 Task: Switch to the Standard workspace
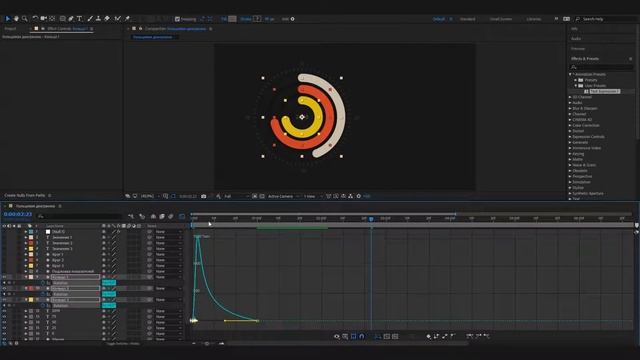pyautogui.click(x=467, y=19)
